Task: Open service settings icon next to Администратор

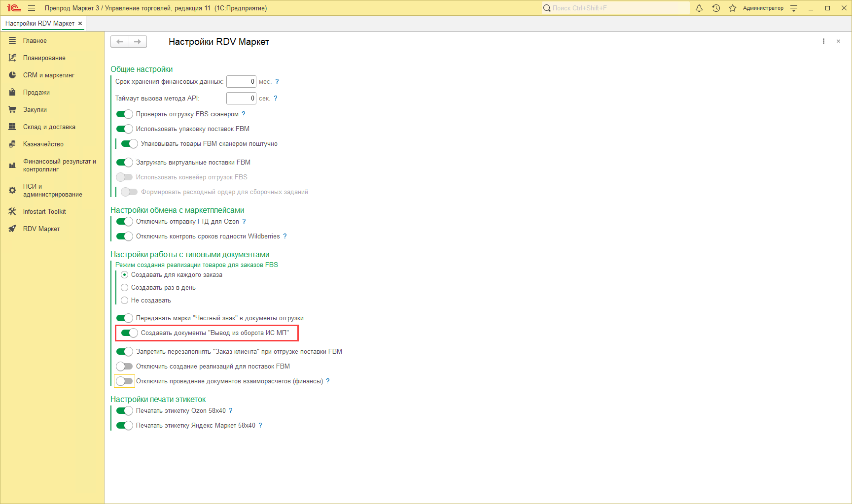Action: click(794, 8)
